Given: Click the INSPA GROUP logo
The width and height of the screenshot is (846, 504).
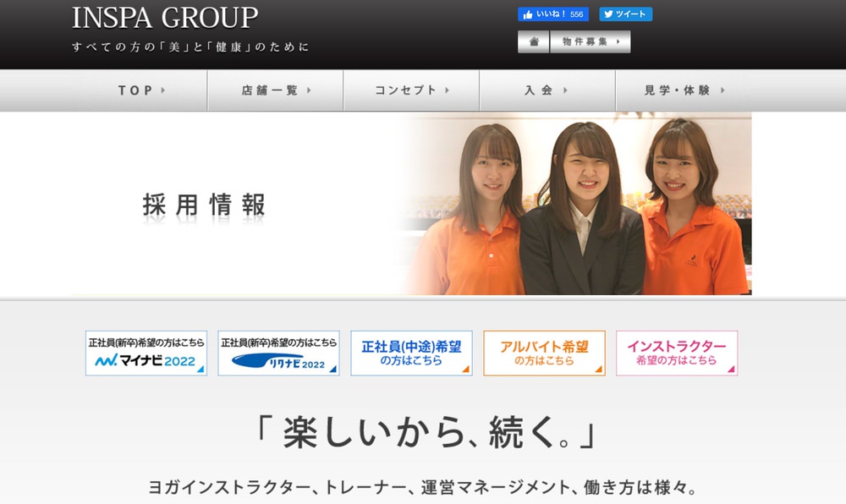Looking at the screenshot, I should pyautogui.click(x=165, y=18).
